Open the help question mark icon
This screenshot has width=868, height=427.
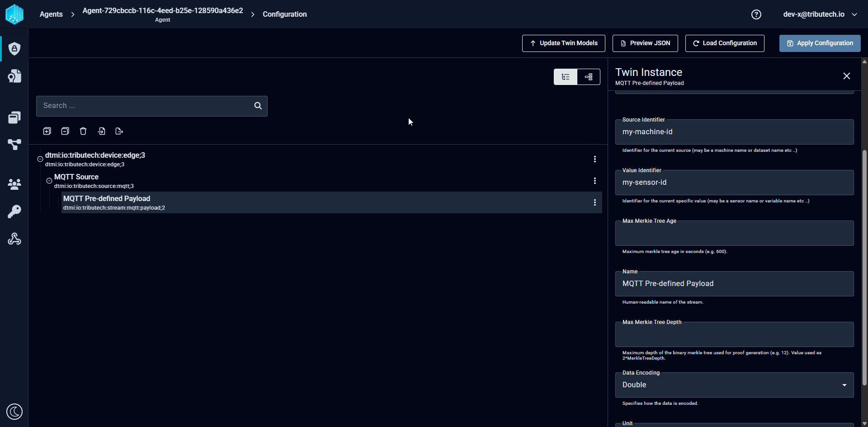click(756, 14)
